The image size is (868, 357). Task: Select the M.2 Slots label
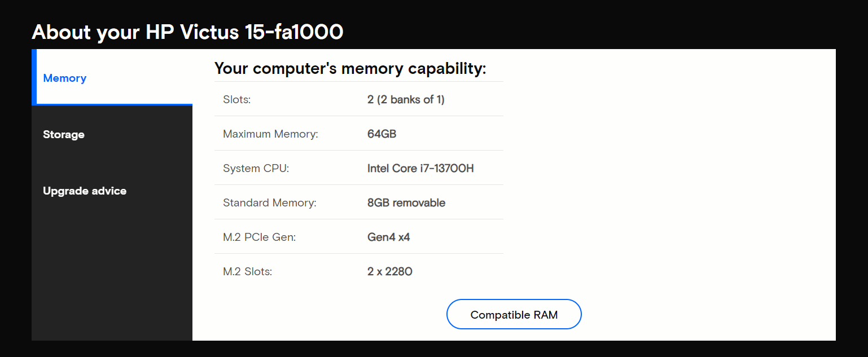click(x=247, y=272)
